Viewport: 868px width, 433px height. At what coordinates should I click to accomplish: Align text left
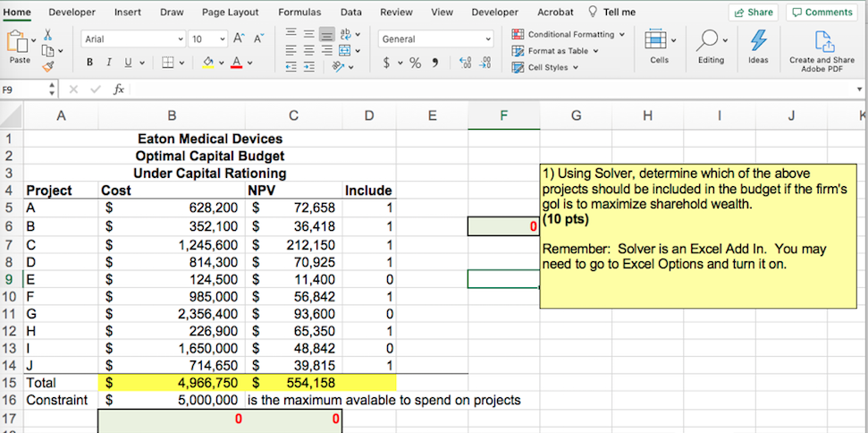point(292,51)
